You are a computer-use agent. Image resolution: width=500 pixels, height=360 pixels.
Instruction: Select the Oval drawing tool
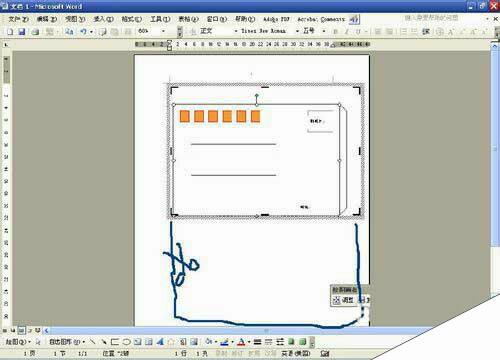coord(126,342)
